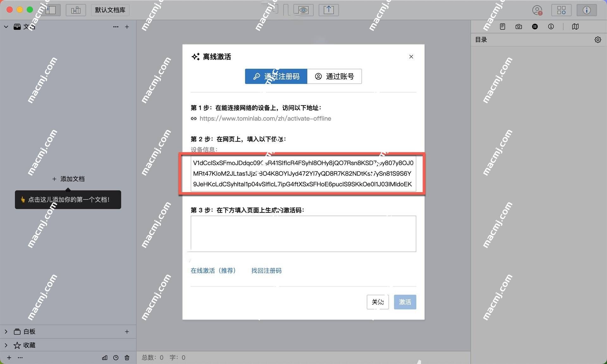Close the 离线激活 dialog with X

(411, 57)
